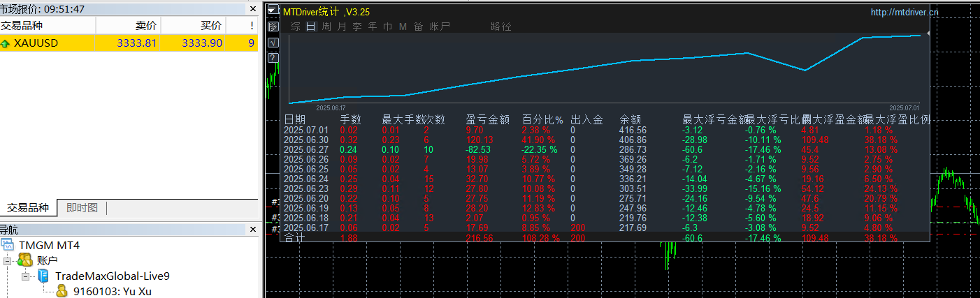Select the M statistics tab

click(x=403, y=27)
